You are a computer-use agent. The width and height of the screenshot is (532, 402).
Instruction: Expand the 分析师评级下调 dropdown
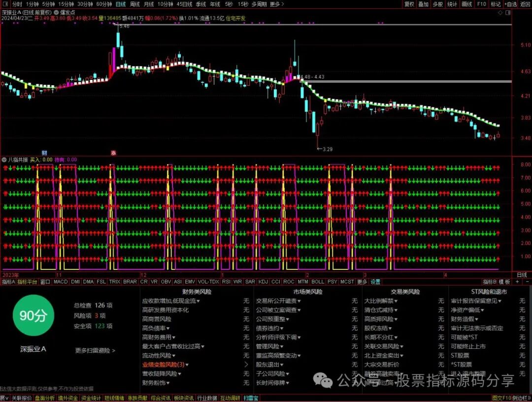pyautogui.click(x=278, y=337)
